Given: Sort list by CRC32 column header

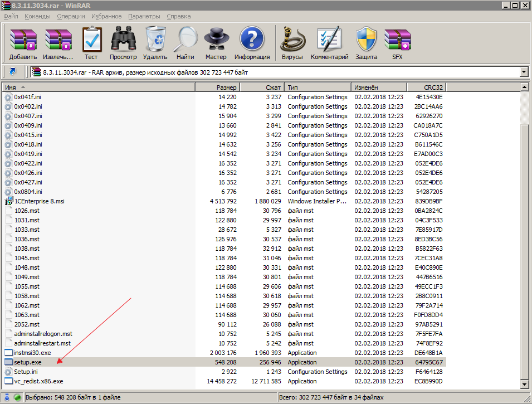Looking at the screenshot, I should pos(427,87).
